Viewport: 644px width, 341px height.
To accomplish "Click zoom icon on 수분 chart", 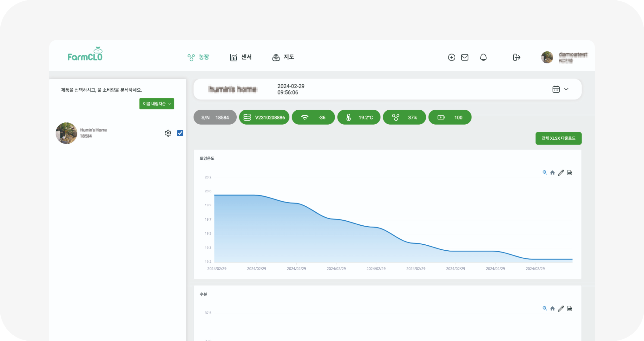I will point(545,308).
